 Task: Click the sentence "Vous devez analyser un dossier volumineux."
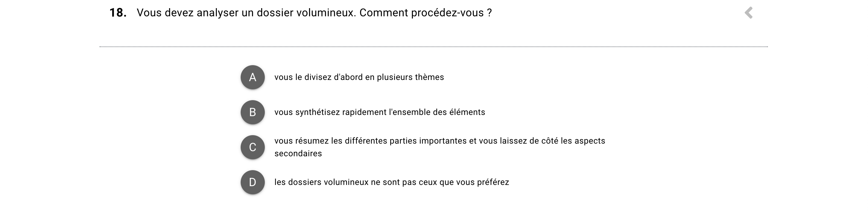246,13
